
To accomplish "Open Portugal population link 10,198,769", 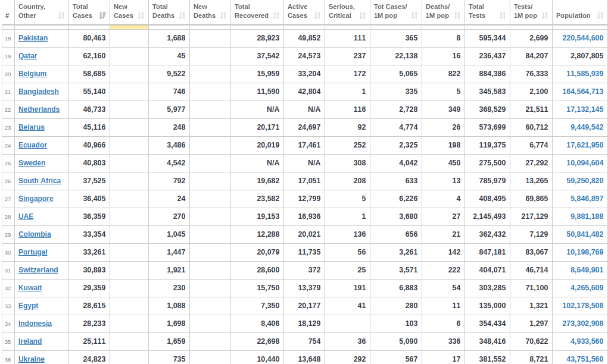I will (585, 252).
